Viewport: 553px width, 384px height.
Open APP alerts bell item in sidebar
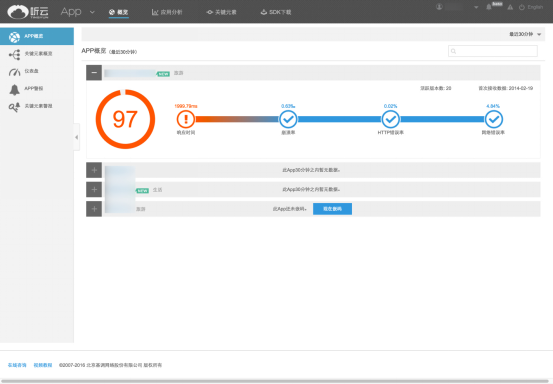point(37,89)
